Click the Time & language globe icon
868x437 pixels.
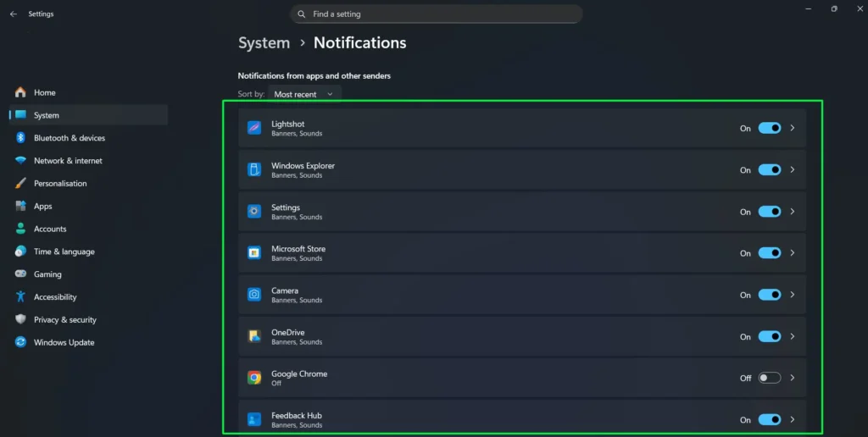[x=20, y=252]
